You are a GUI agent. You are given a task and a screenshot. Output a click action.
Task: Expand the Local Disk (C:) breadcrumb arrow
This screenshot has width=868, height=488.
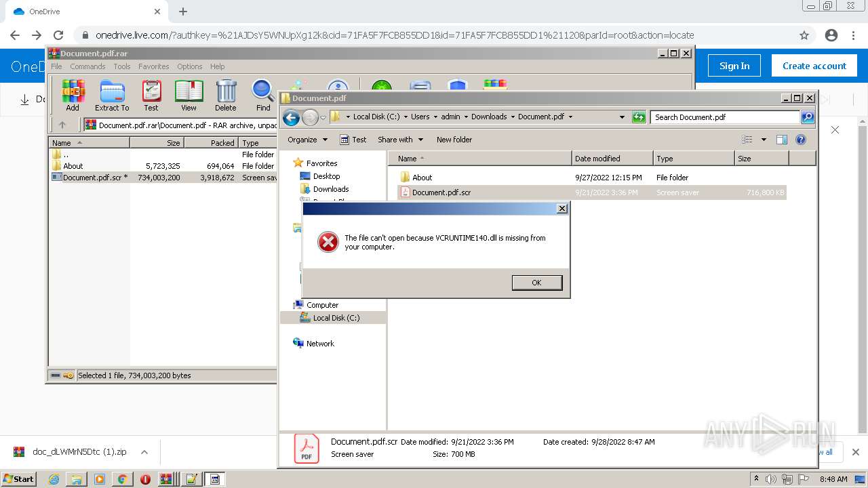(404, 117)
